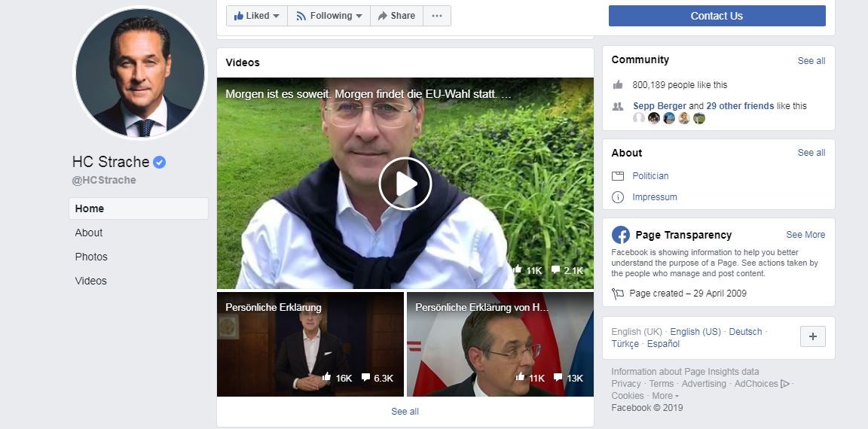
Task: Open the Privacy footer link
Action: (625, 384)
